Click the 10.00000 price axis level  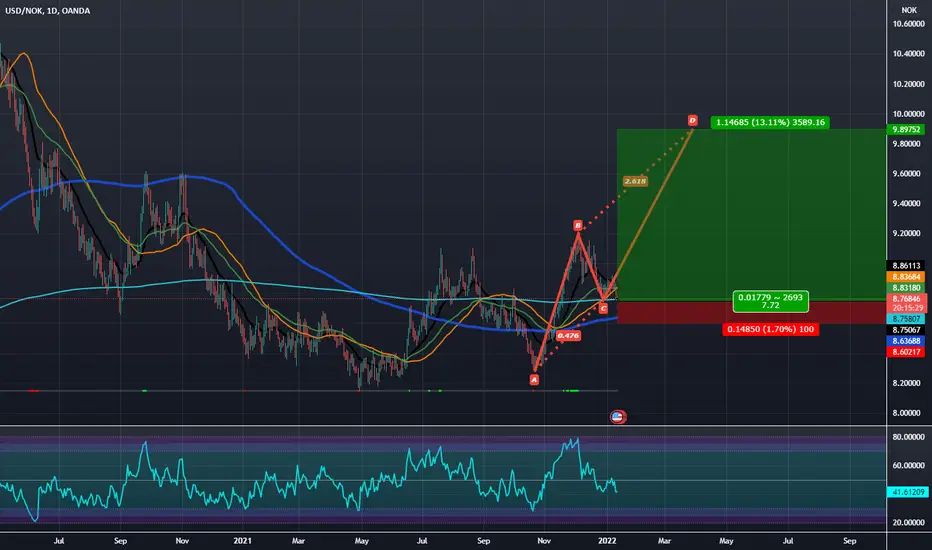(909, 114)
